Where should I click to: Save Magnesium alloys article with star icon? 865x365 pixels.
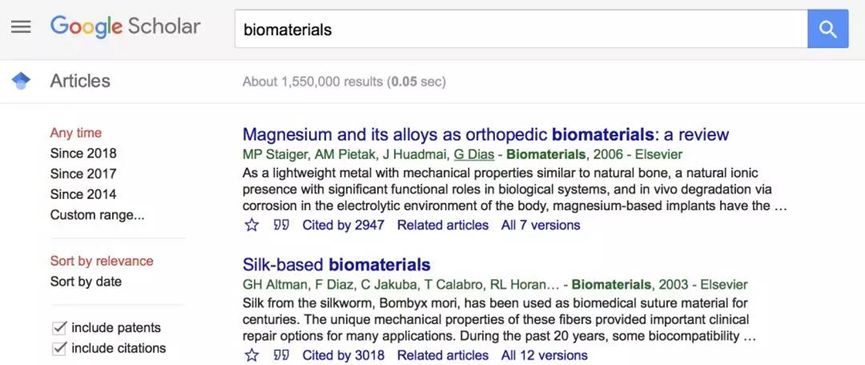252,225
